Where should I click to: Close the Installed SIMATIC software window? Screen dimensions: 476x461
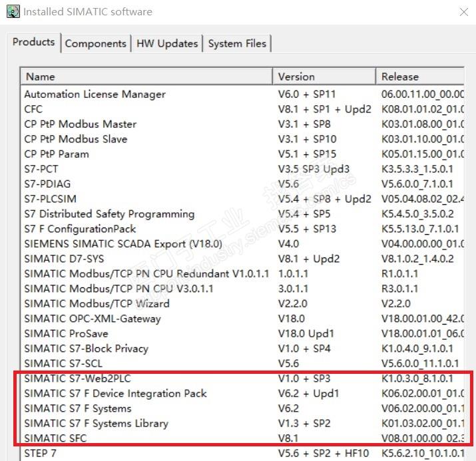click(463, 12)
